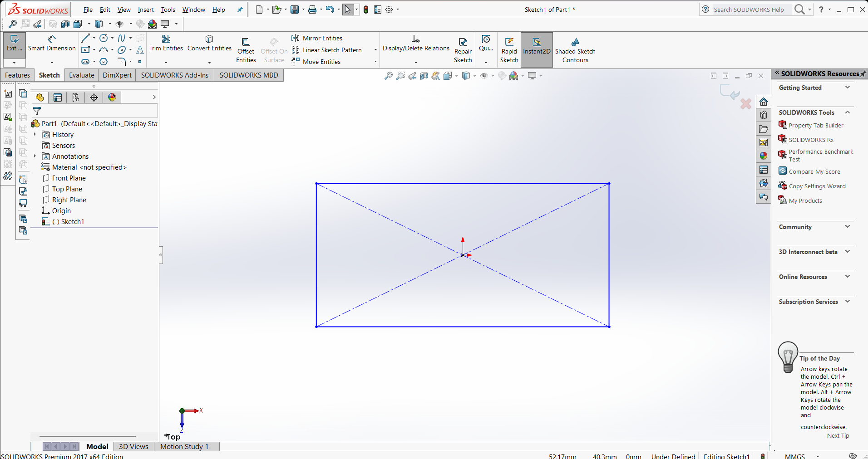Image resolution: width=868 pixels, height=459 pixels.
Task: Open the DisplayManager appearance tab
Action: (112, 98)
